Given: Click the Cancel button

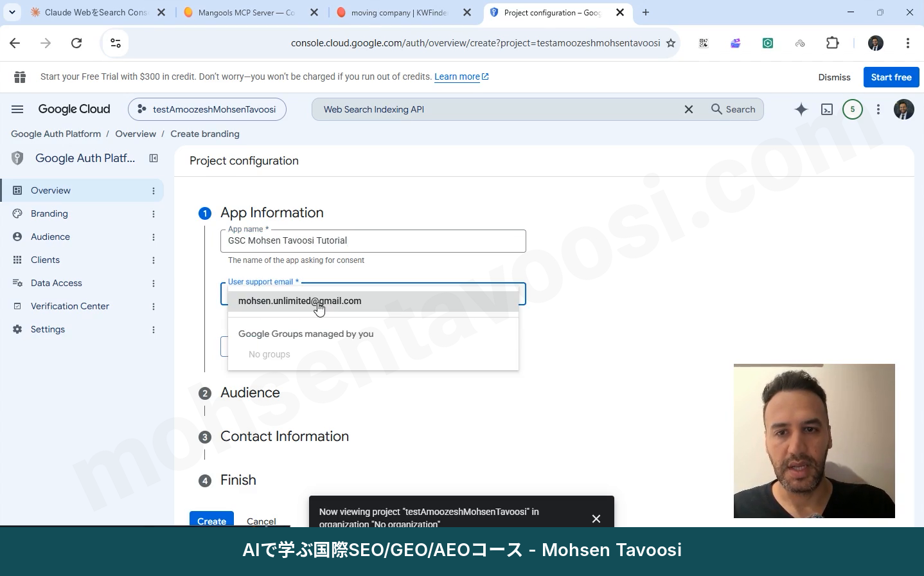Looking at the screenshot, I should click(x=262, y=521).
